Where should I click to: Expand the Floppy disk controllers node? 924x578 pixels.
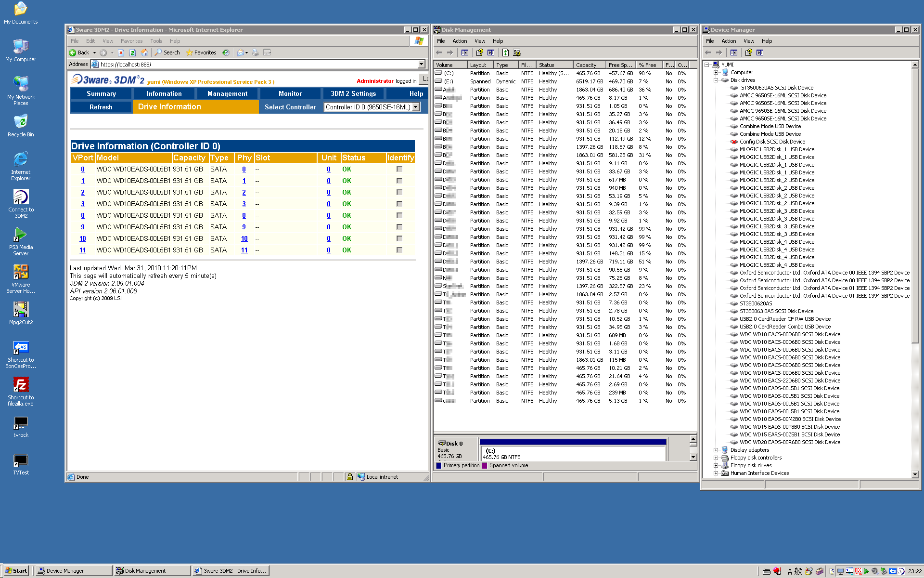[x=716, y=458]
